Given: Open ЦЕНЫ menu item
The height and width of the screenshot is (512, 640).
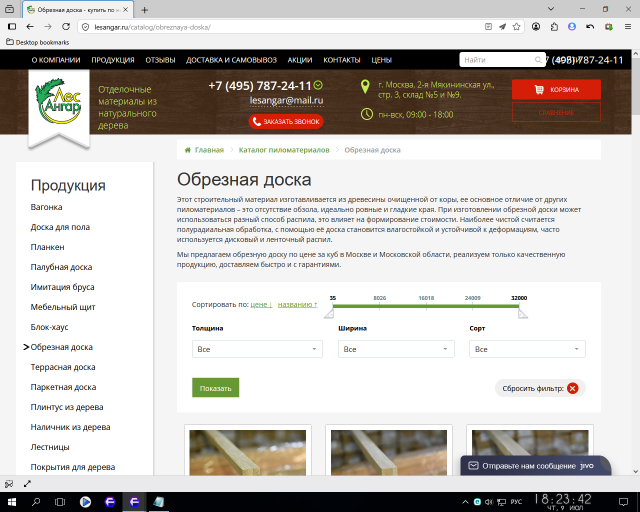Looking at the screenshot, I should 381,60.
